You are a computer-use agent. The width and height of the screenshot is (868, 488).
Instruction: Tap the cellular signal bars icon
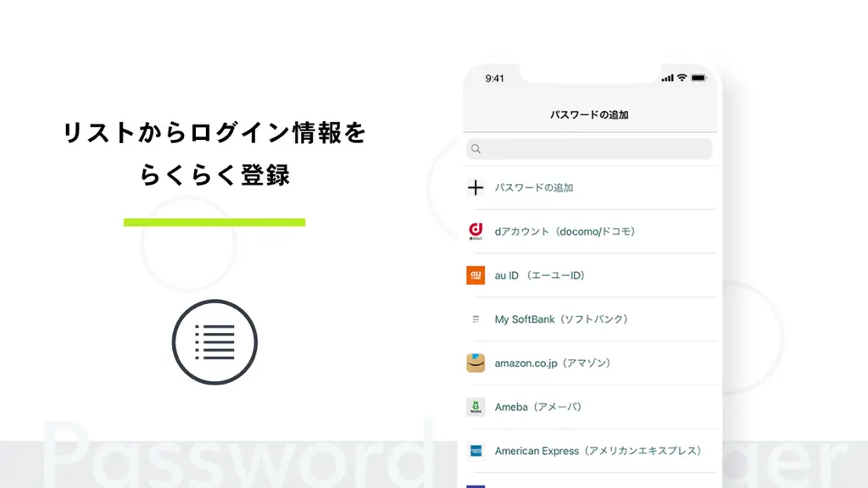tap(668, 79)
